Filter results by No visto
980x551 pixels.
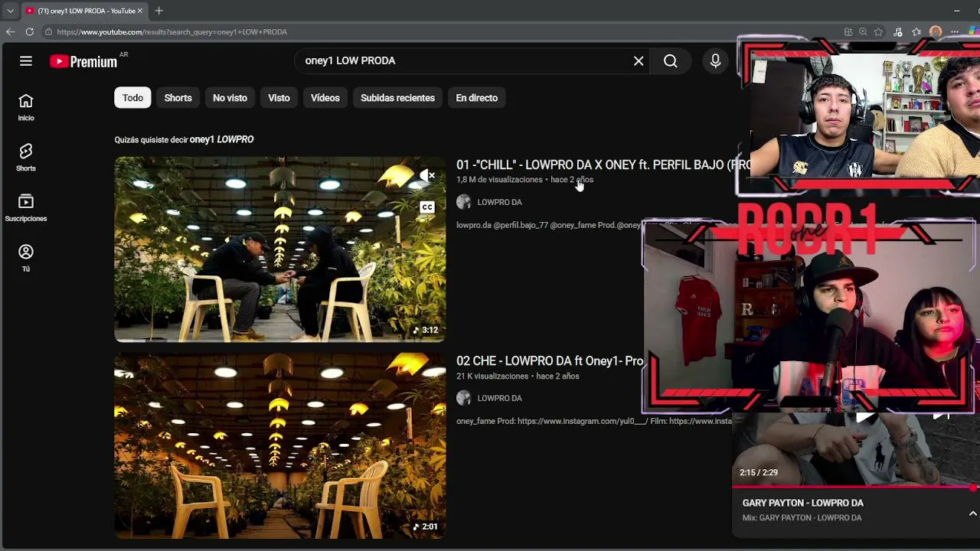230,98
